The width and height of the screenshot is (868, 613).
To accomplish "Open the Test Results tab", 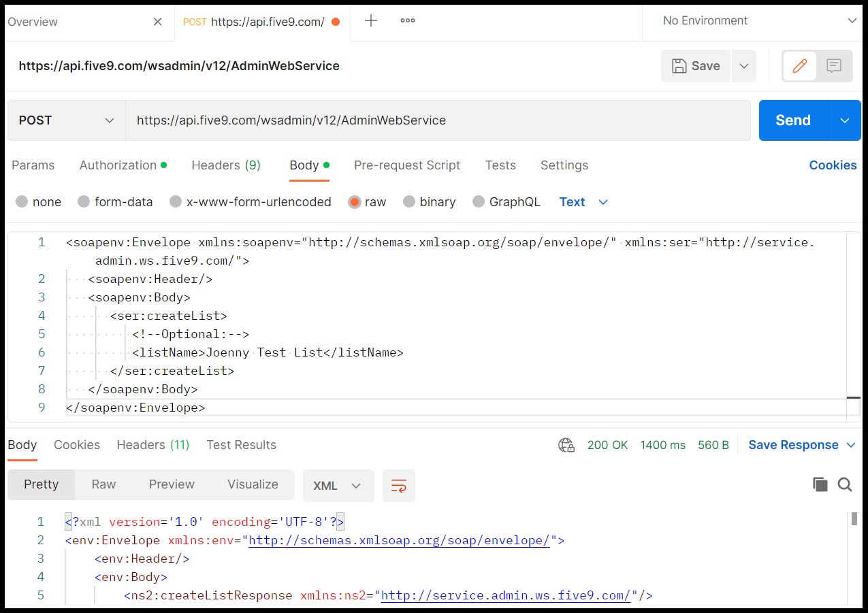I will [x=241, y=445].
